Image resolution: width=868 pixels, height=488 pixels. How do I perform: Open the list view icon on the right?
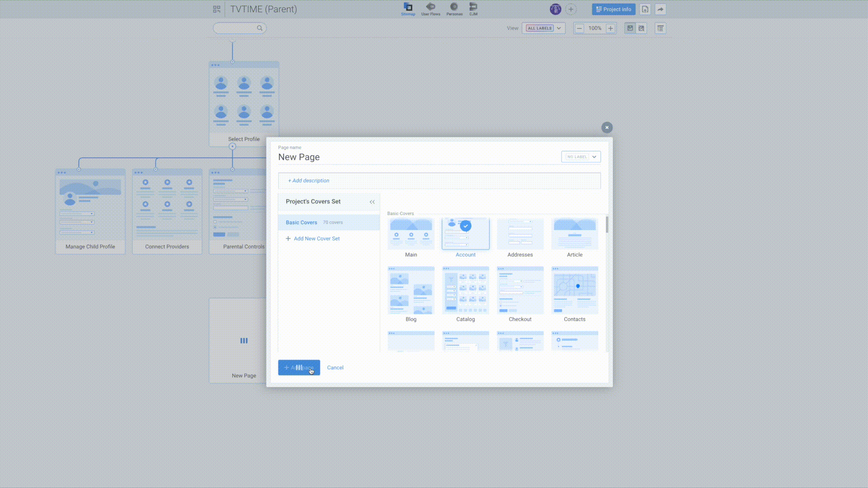tap(660, 28)
